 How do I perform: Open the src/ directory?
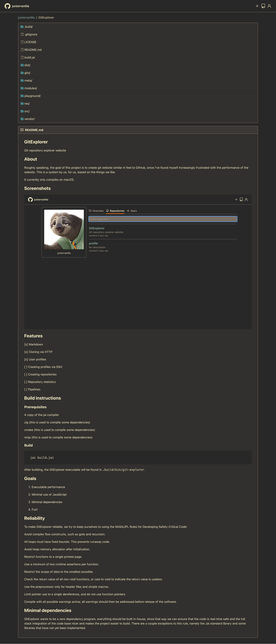(x=27, y=111)
